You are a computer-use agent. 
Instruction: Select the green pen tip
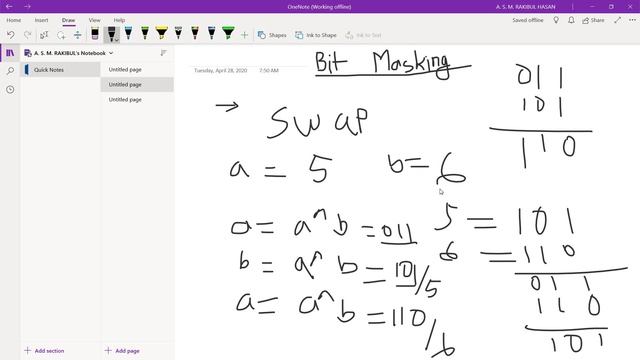[145, 33]
